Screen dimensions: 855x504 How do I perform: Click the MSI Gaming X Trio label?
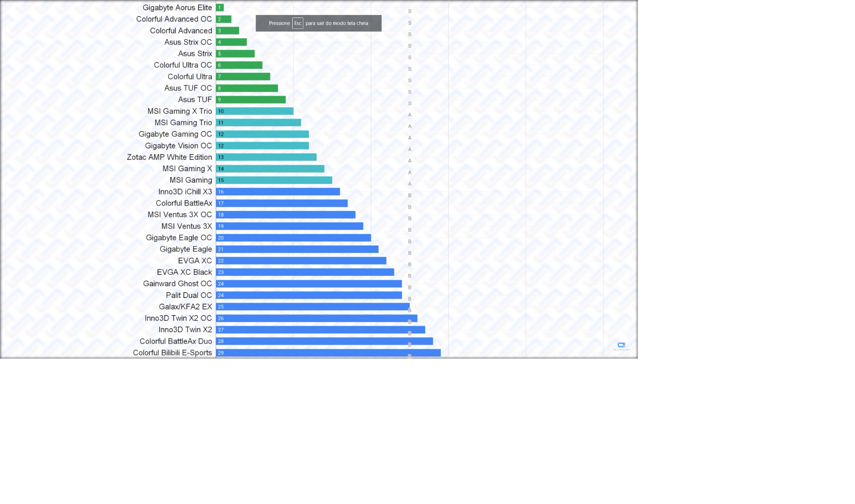180,111
